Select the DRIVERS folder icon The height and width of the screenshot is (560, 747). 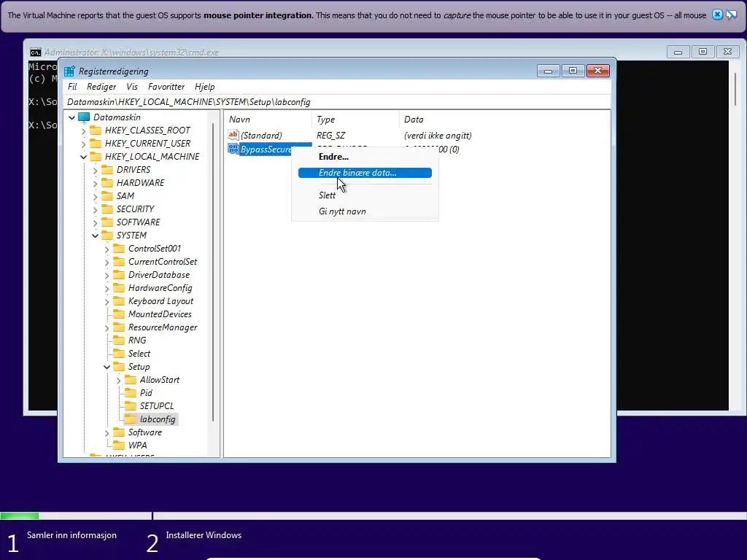(108, 169)
